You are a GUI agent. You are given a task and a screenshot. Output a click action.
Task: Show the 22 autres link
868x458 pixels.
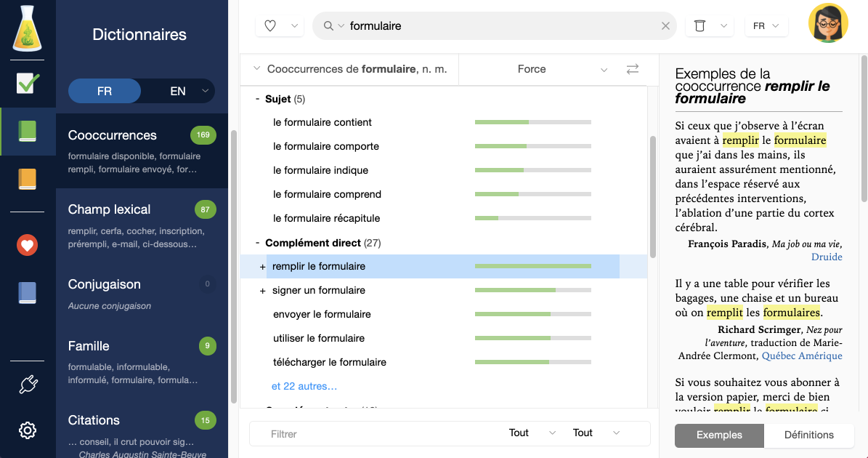click(x=304, y=386)
